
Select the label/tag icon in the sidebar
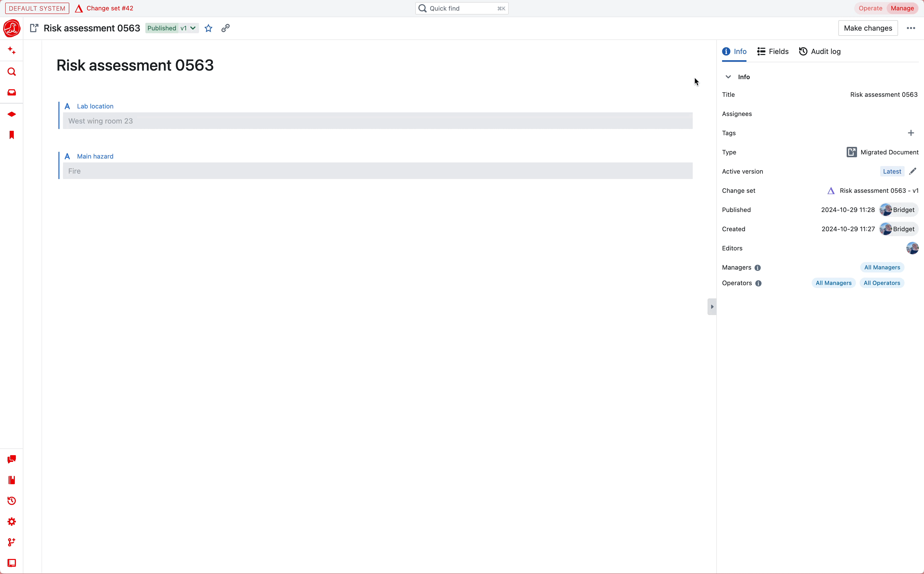tap(12, 114)
